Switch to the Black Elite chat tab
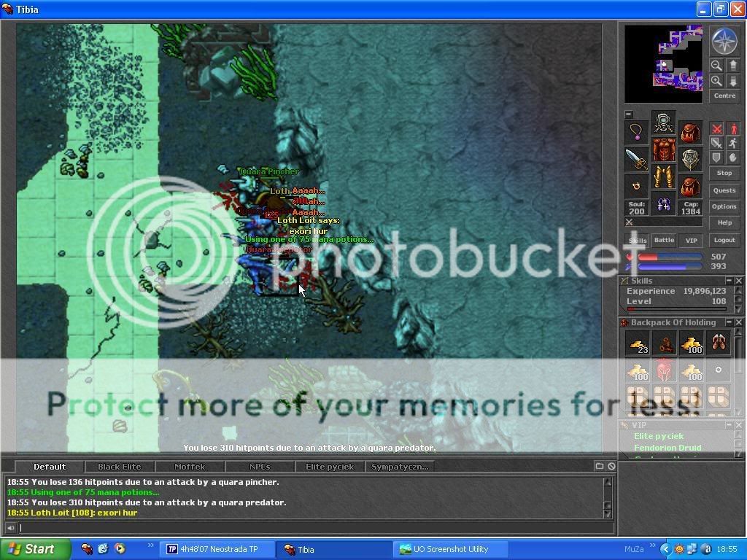 click(119, 467)
